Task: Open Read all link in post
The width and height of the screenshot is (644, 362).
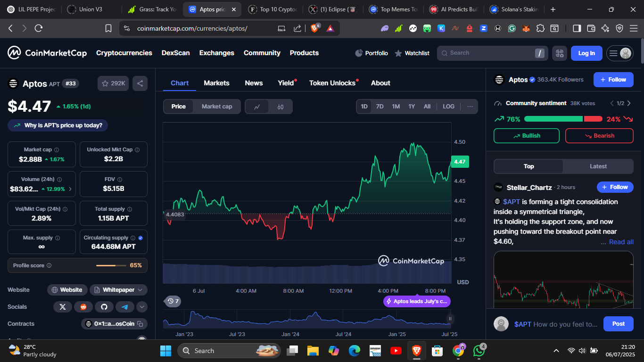Action: click(621, 242)
